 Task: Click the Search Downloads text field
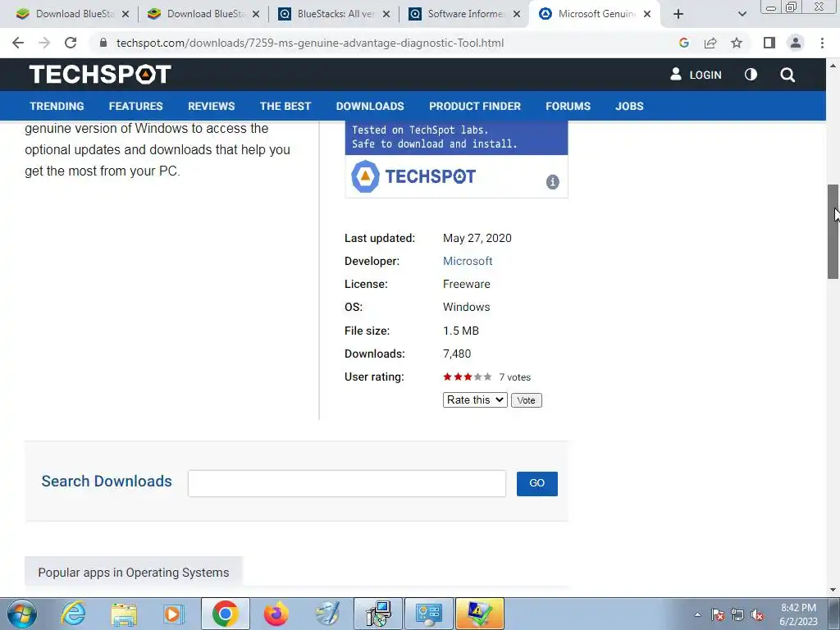347,484
